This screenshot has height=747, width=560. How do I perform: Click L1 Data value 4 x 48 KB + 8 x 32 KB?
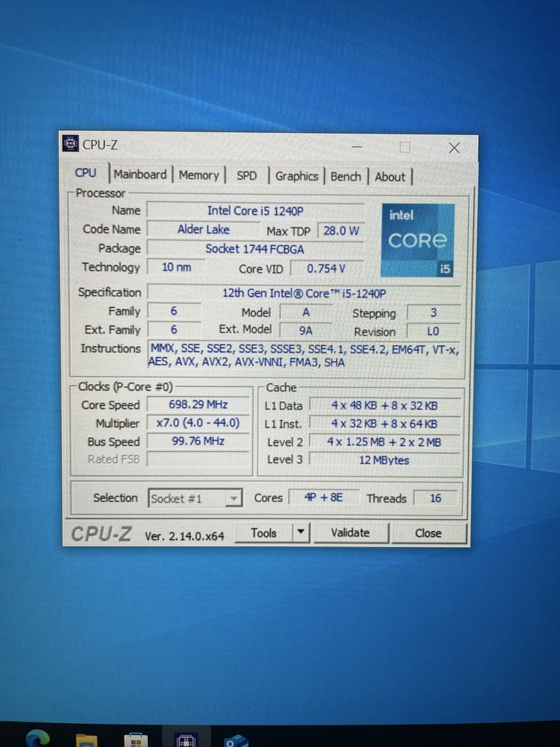click(385, 406)
